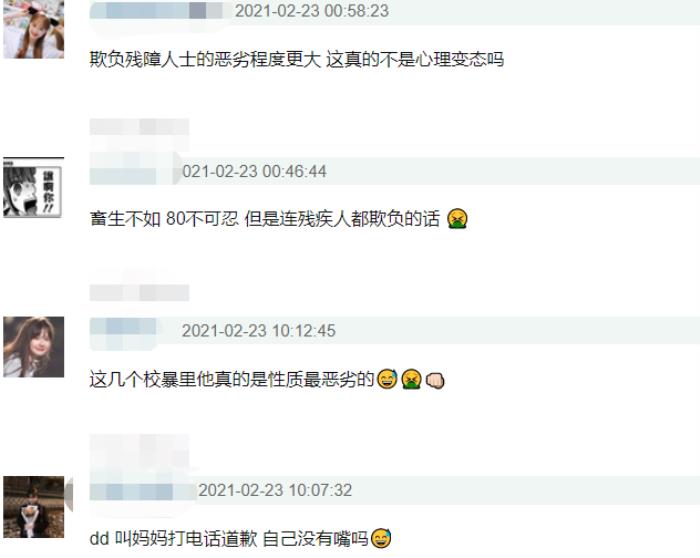
Task: Click the timestamp 2021-02-23 00:58:23
Action: [312, 11]
